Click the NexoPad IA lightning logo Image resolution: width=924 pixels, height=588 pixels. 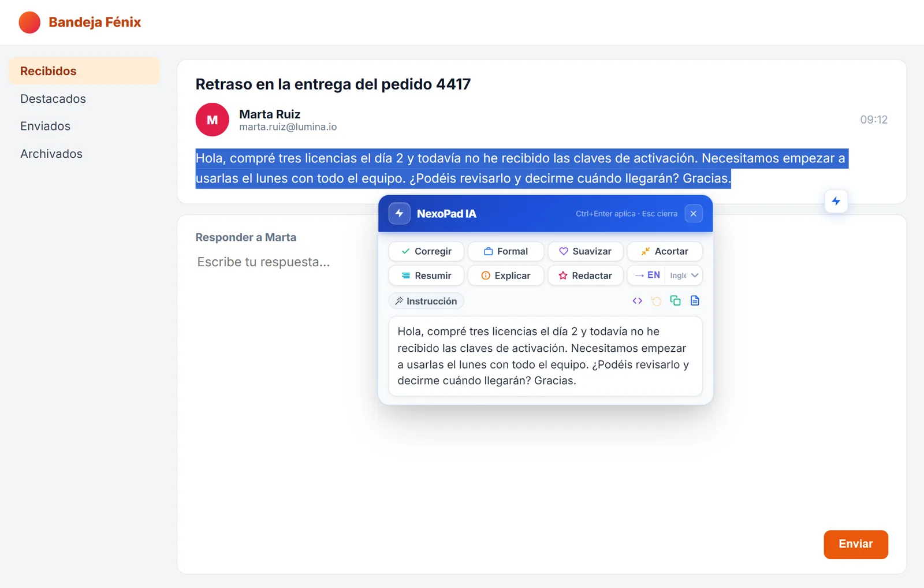(x=399, y=213)
